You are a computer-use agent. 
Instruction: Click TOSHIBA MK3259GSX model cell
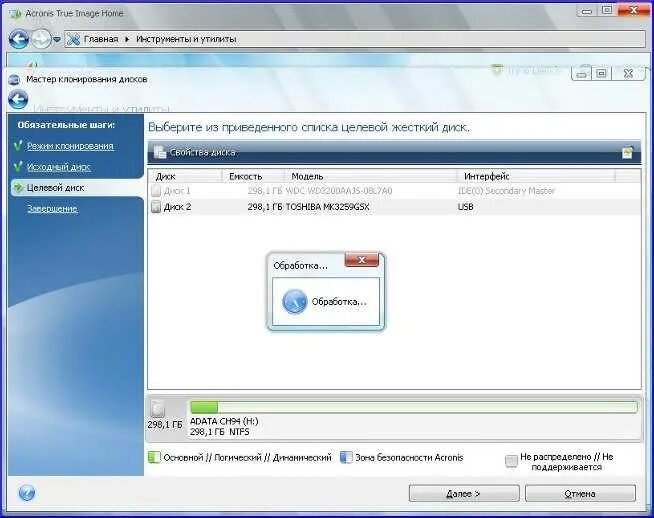pos(327,207)
